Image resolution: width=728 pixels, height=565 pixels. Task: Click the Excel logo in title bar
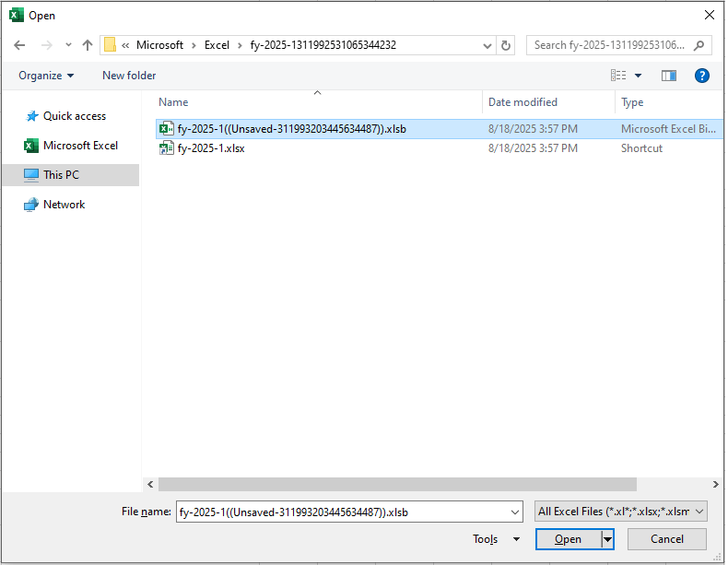[x=17, y=15]
